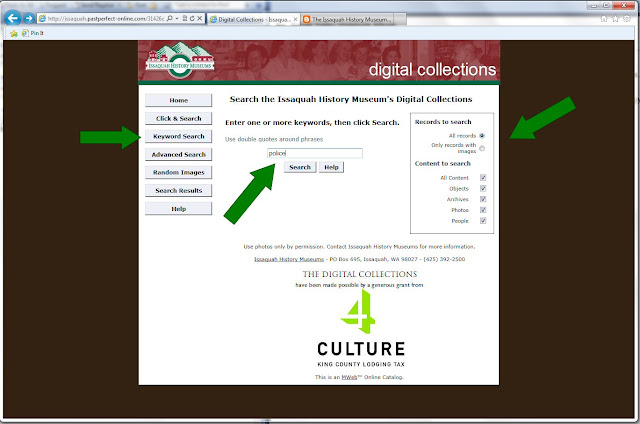Click the Pin It bookmarklet

(x=33, y=33)
